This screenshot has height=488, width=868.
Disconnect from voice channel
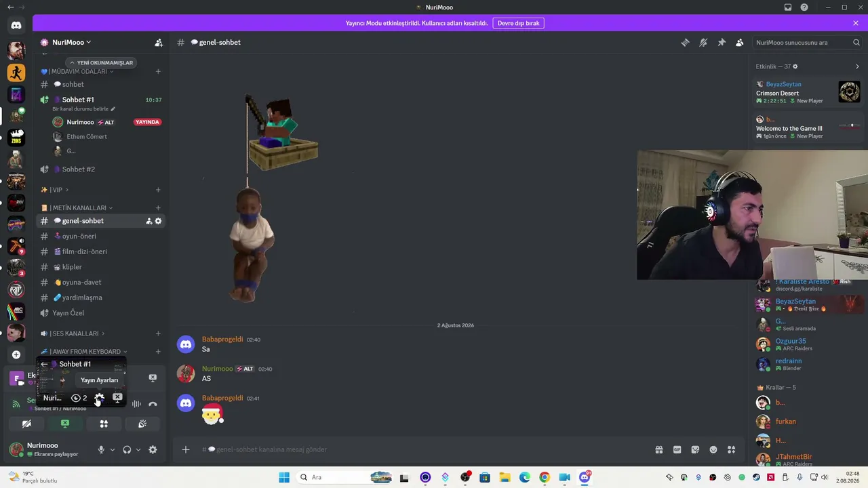[153, 404]
